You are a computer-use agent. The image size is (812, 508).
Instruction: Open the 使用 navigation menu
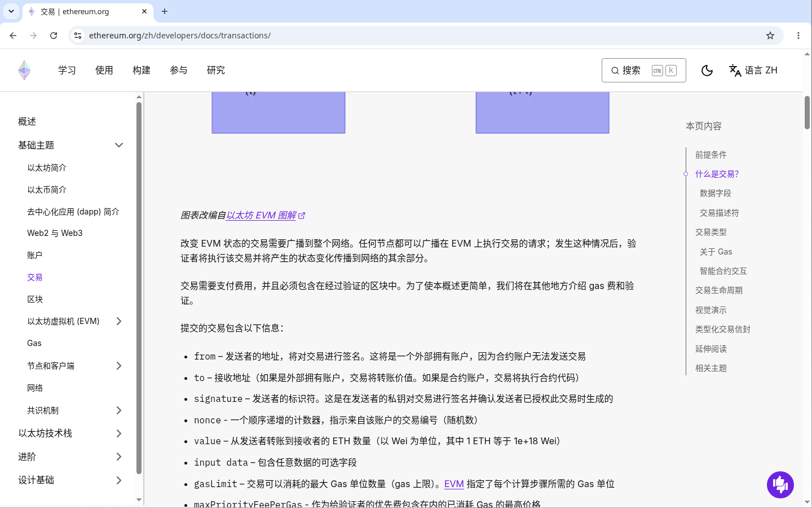(104, 70)
